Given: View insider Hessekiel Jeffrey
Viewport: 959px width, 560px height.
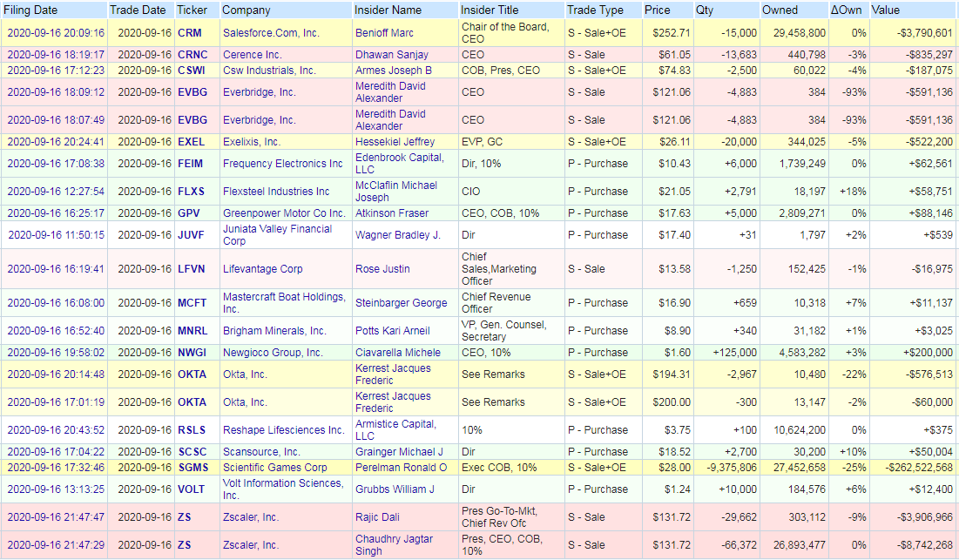Looking at the screenshot, I should click(x=395, y=142).
